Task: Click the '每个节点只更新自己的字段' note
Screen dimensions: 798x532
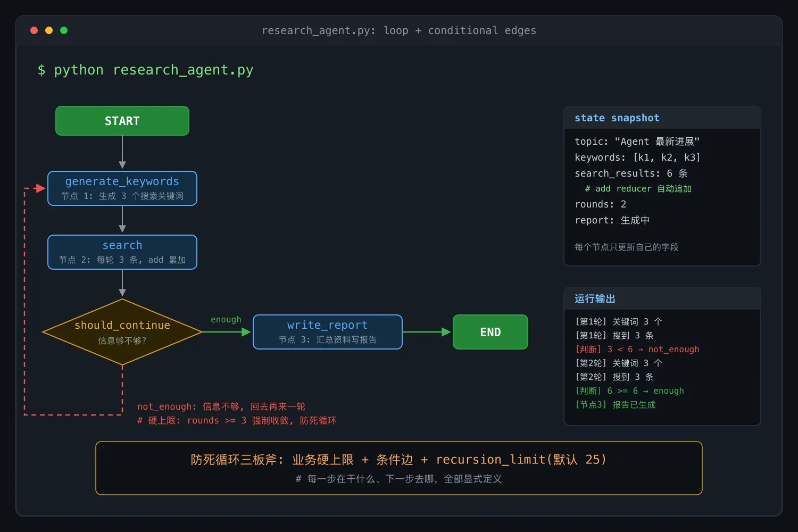Action: pyautogui.click(x=627, y=247)
